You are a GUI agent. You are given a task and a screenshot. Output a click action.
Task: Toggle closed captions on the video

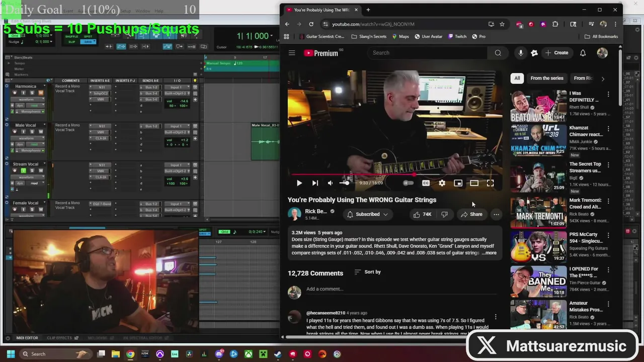tap(426, 183)
